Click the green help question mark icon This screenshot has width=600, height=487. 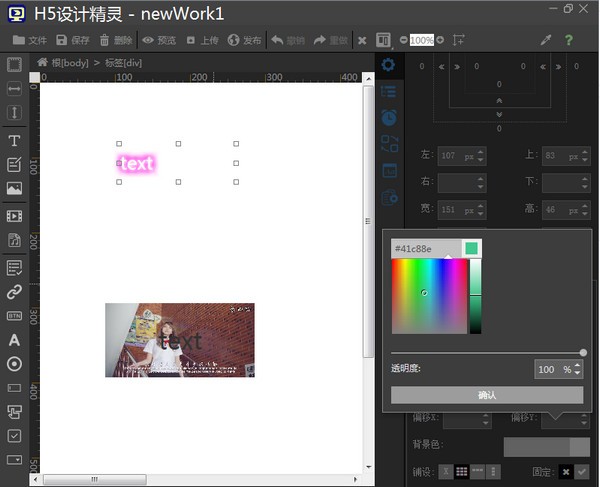tap(569, 40)
